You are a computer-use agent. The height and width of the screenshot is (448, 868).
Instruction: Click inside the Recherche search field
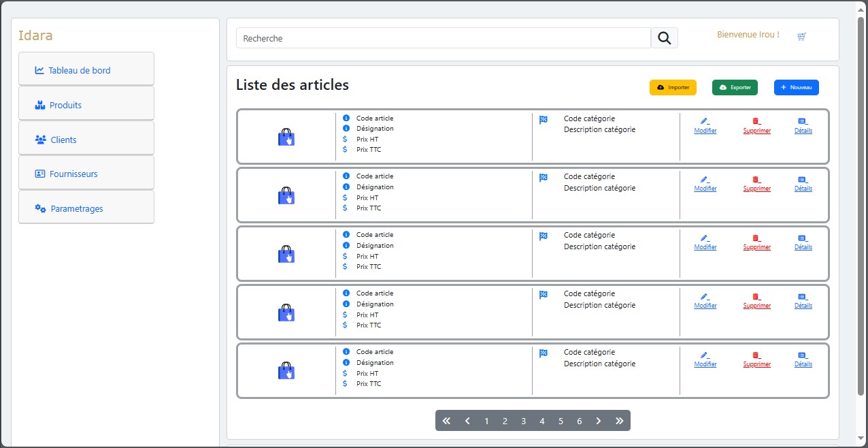tap(442, 37)
